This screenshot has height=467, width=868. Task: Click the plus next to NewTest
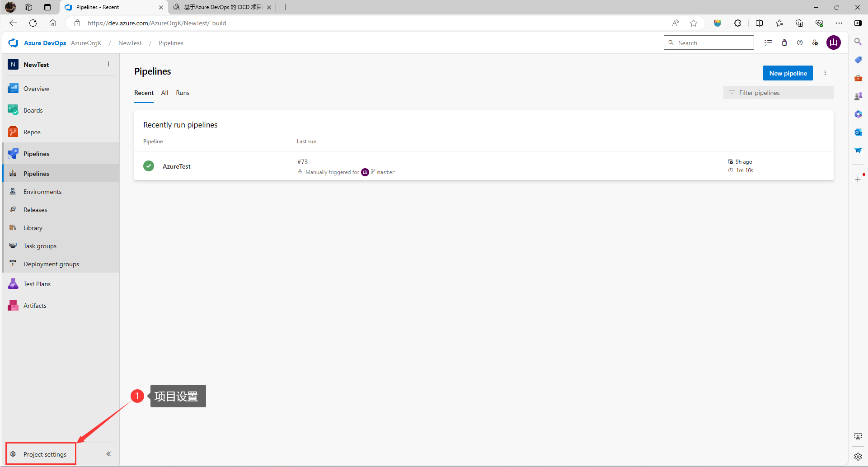pyautogui.click(x=108, y=64)
